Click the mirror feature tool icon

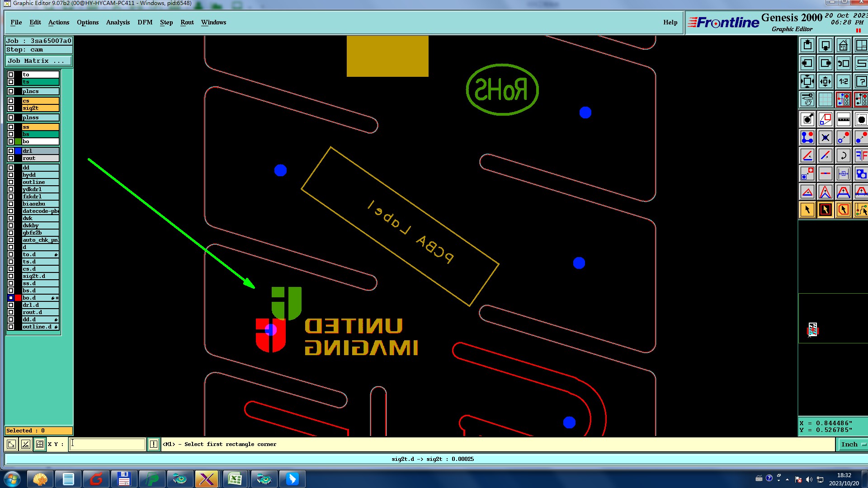click(861, 156)
